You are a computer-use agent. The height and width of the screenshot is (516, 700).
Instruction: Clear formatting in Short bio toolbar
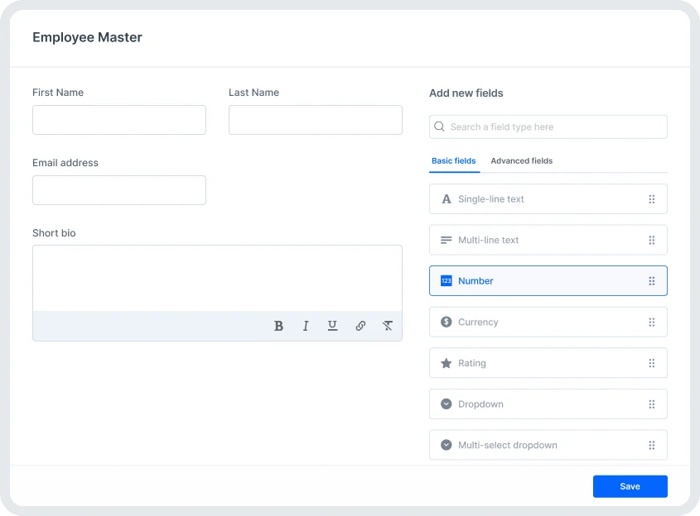tap(388, 326)
